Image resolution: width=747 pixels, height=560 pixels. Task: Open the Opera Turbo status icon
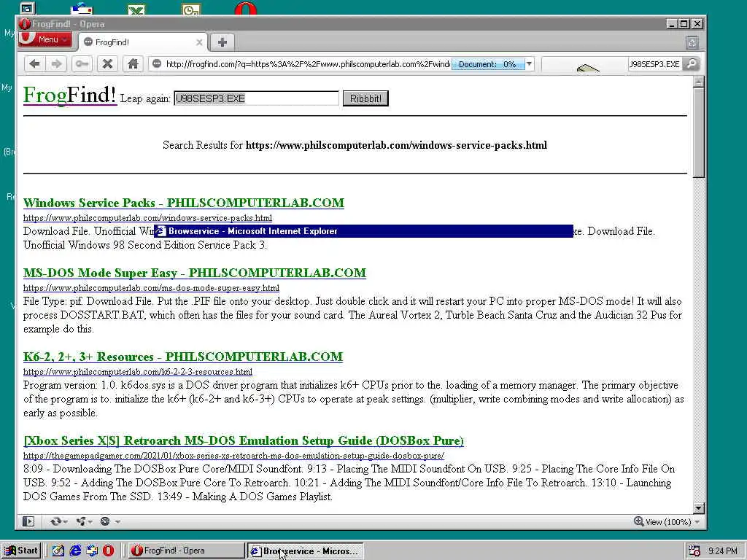pyautogui.click(x=105, y=521)
